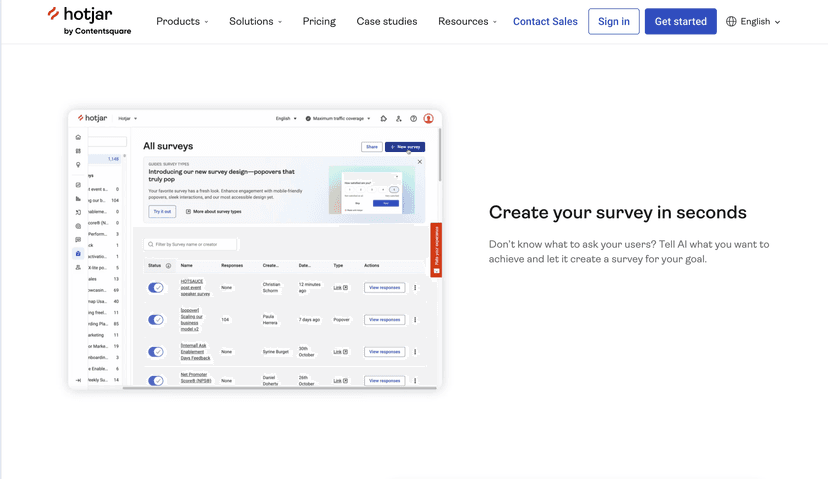This screenshot has height=479, width=828.
Task: Click the Sign in button
Action: 614,22
